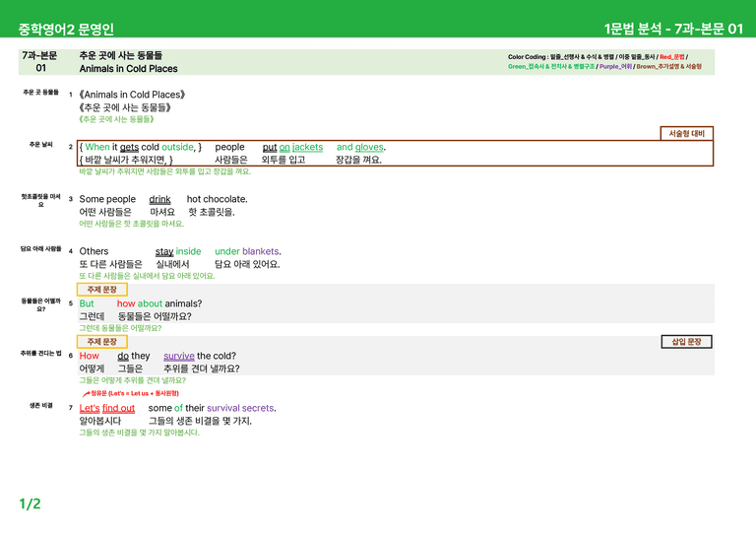Viewport: 756px width, 535px height.
Task: Click the underlined verb "put"
Action: (270, 147)
